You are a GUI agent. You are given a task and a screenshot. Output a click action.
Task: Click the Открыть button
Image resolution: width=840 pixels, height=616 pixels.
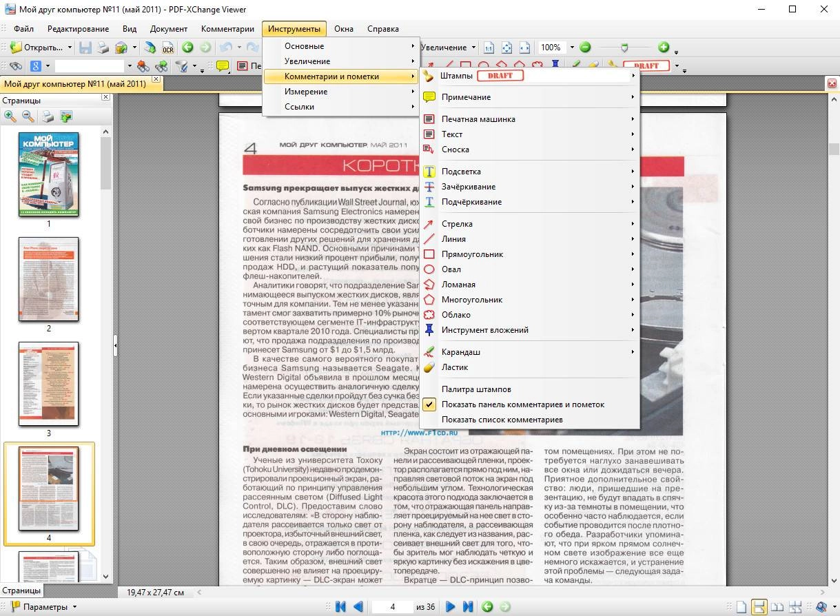(37, 48)
